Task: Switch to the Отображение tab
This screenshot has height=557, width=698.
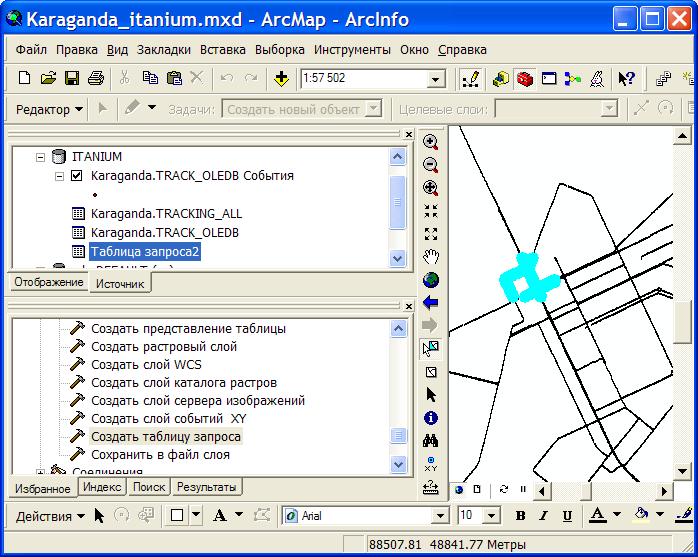Action: click(49, 282)
